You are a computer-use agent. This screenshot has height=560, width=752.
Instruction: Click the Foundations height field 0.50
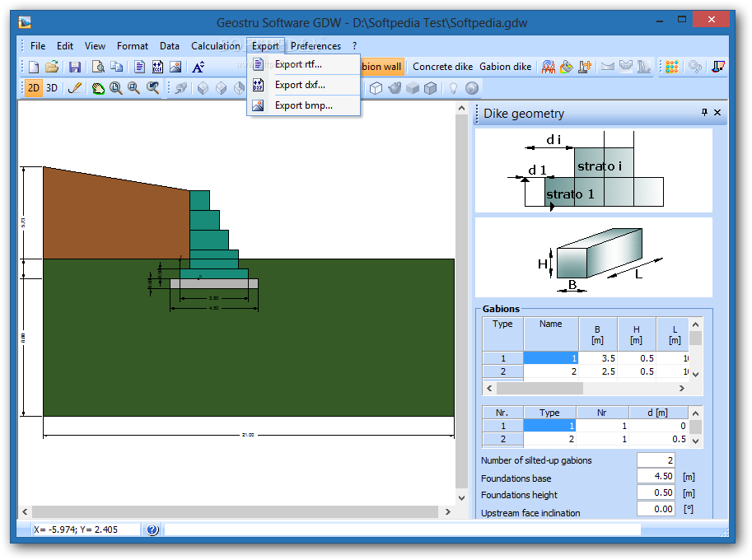pyautogui.click(x=656, y=492)
